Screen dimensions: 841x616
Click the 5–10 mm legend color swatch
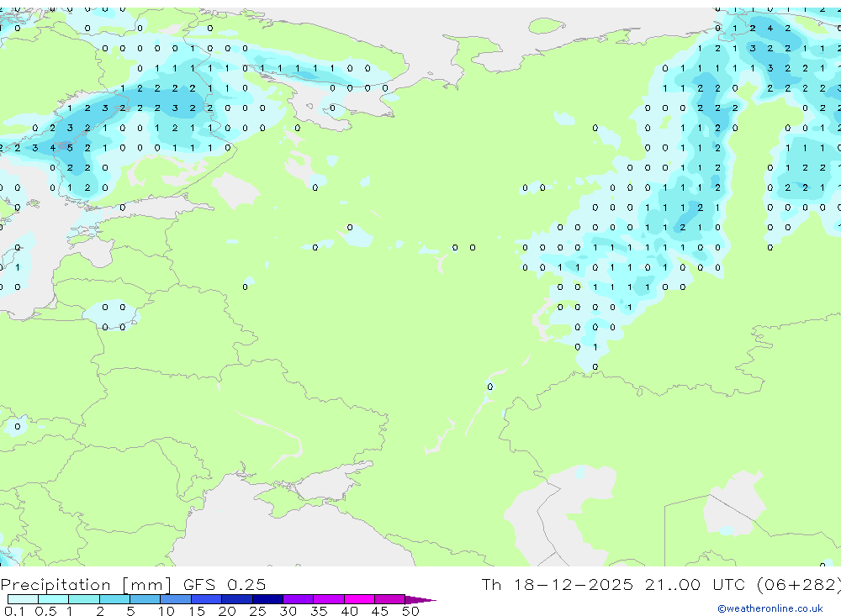click(x=145, y=599)
